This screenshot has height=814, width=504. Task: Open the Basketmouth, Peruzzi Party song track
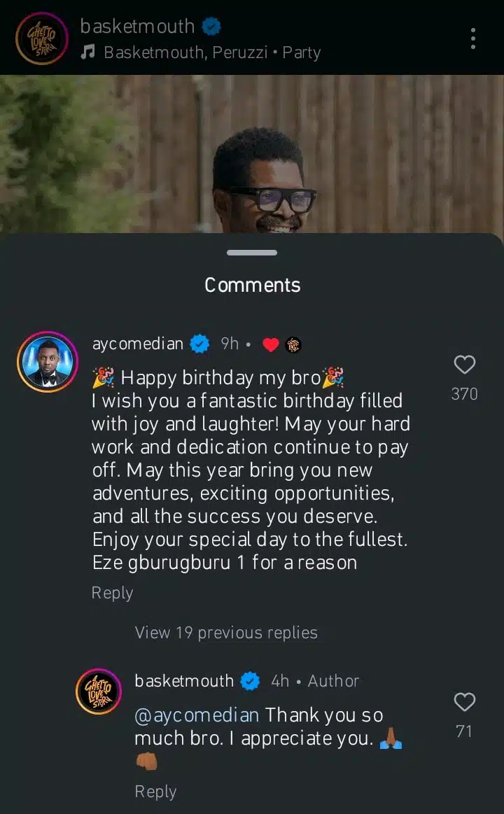210,52
